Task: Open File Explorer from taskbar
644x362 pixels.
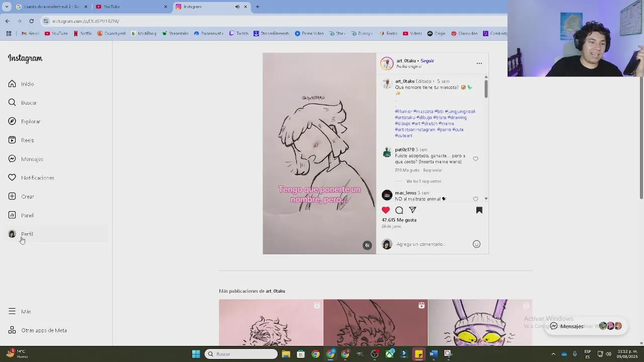Action: point(286,354)
